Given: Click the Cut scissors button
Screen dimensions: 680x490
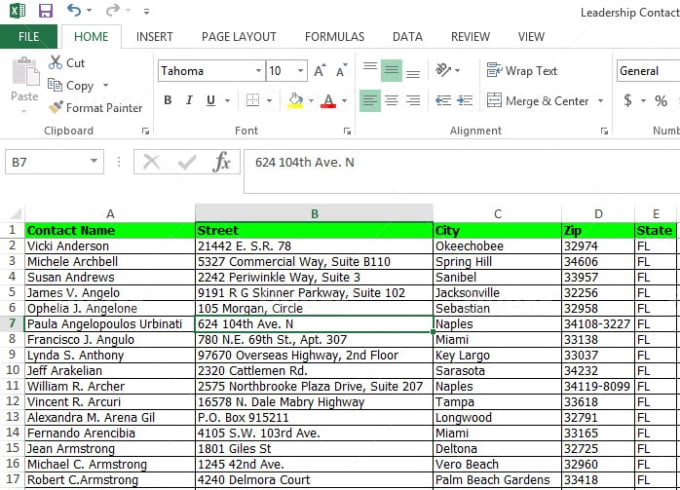Looking at the screenshot, I should pyautogui.click(x=66, y=63).
